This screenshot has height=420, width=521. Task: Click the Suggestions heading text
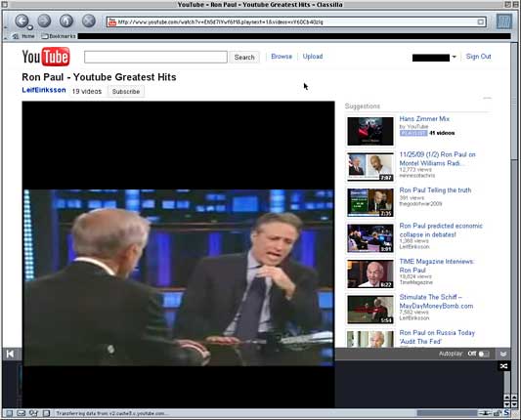click(x=363, y=106)
